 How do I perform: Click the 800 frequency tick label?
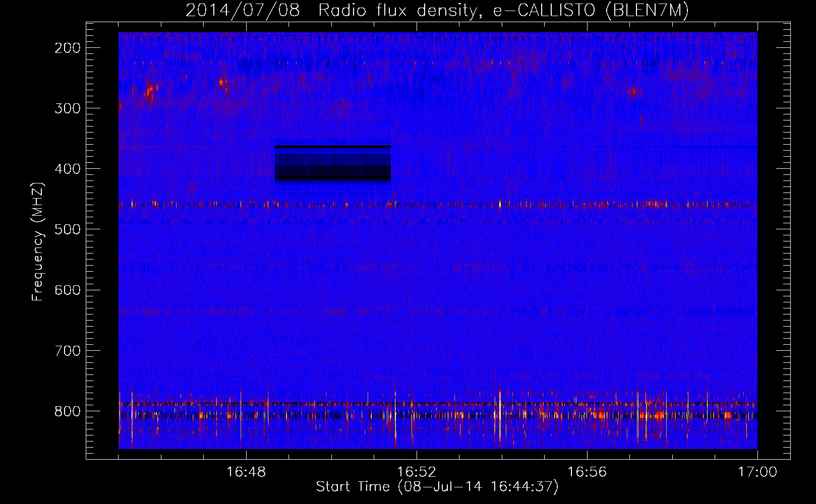point(67,411)
